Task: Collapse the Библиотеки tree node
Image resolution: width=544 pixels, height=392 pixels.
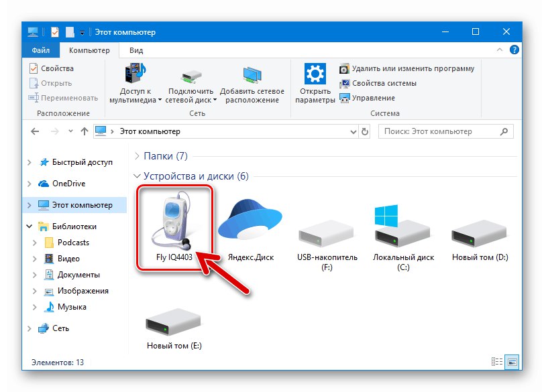Action: coord(30,226)
